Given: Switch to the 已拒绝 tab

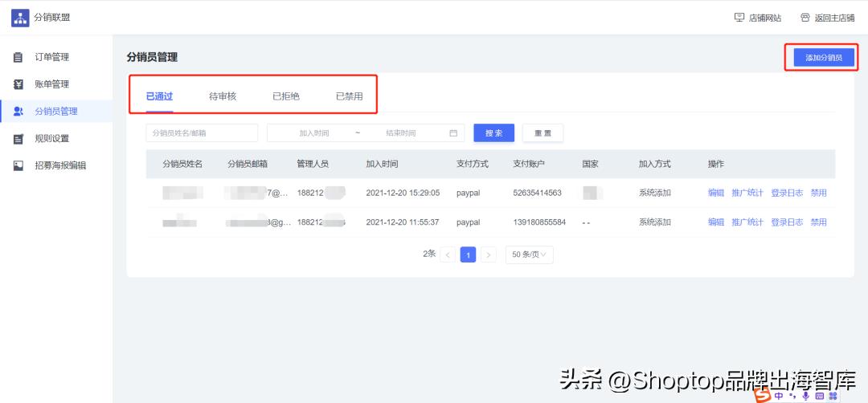Looking at the screenshot, I should click(286, 96).
